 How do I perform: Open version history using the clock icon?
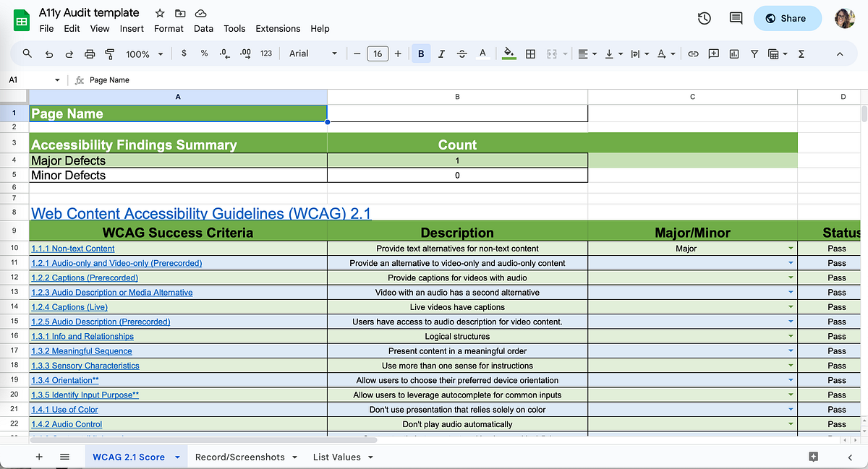coord(704,18)
